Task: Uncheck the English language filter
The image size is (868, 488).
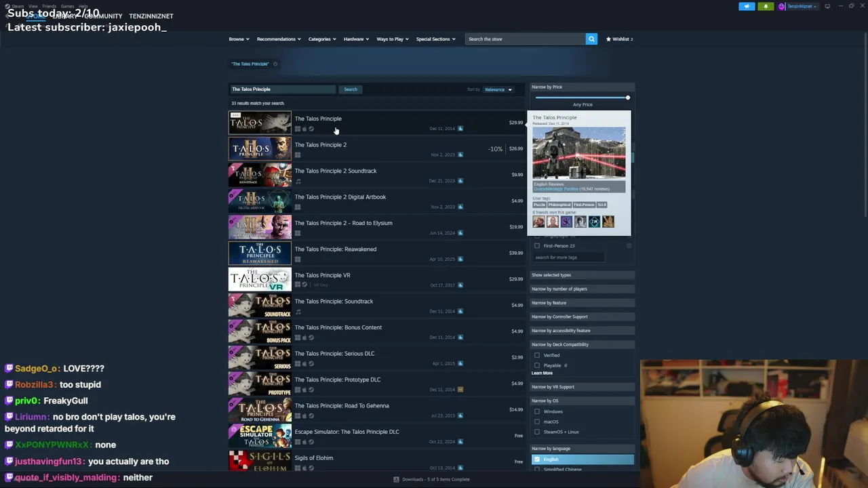Action: 537,460
